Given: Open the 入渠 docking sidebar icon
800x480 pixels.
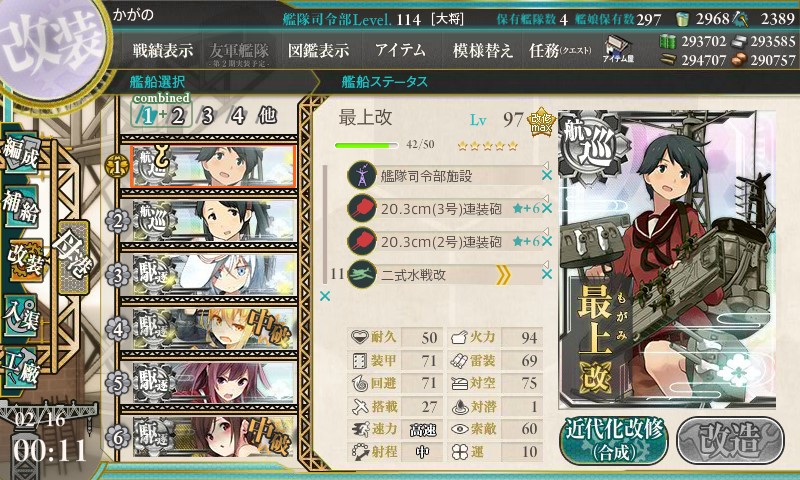Looking at the screenshot, I should pyautogui.click(x=21, y=316).
